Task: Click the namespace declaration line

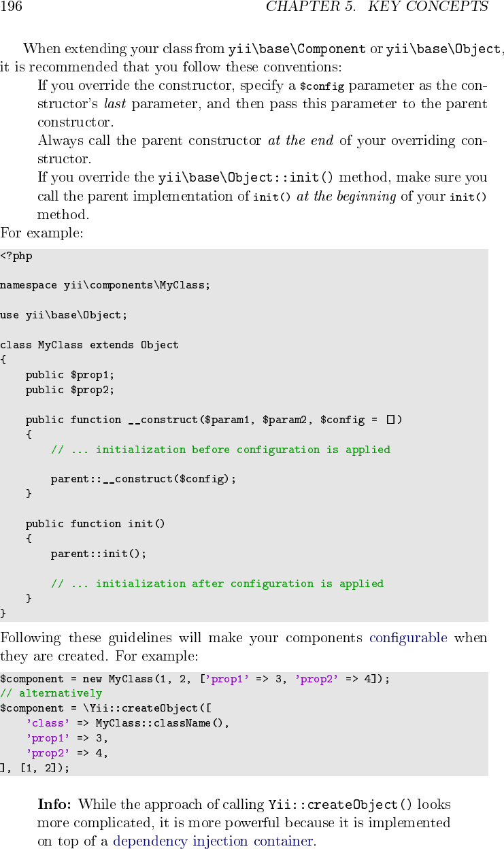Action: [105, 286]
